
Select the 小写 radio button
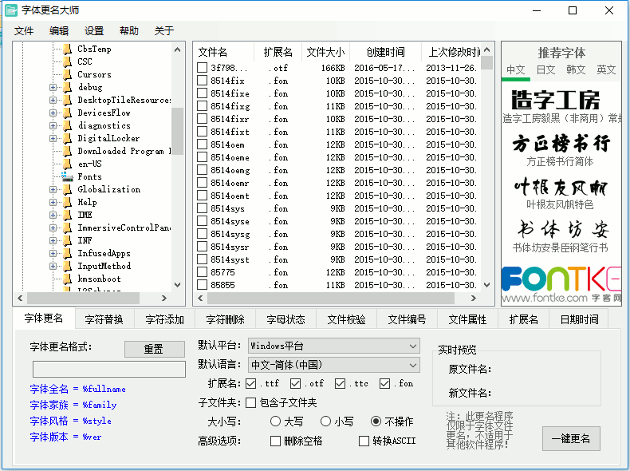pyautogui.click(x=325, y=421)
